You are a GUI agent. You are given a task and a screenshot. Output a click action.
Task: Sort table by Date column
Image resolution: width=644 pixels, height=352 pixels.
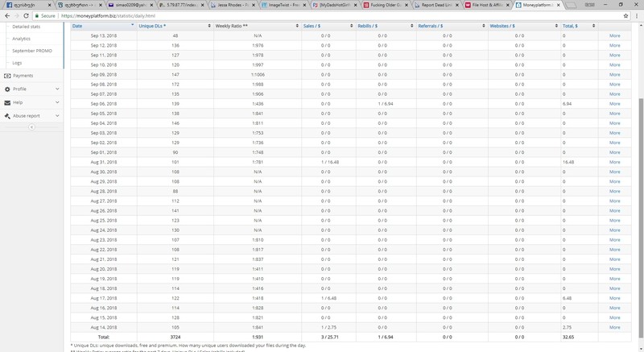point(102,26)
